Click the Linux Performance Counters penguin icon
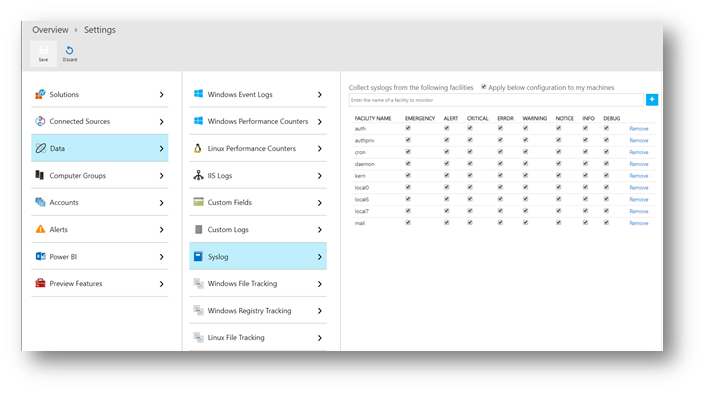The width and height of the screenshot is (705, 393). [x=198, y=148]
